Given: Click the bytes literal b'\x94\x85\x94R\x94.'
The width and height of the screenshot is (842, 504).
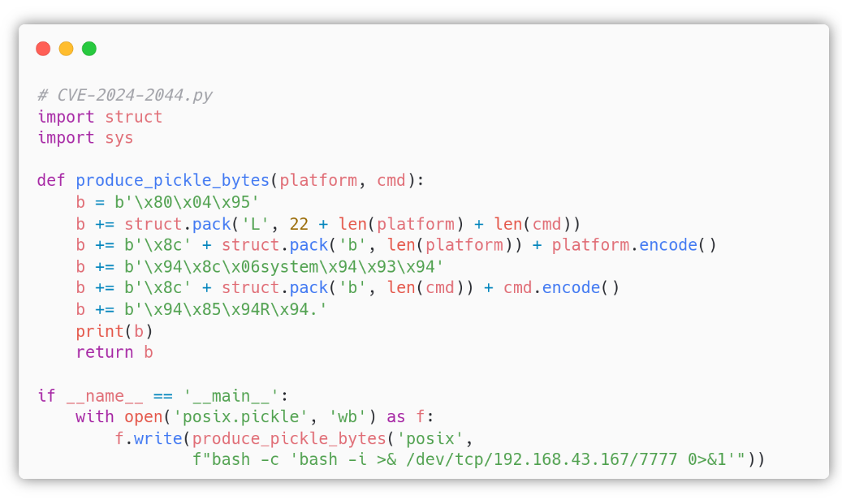Looking at the screenshot, I should [226, 310].
